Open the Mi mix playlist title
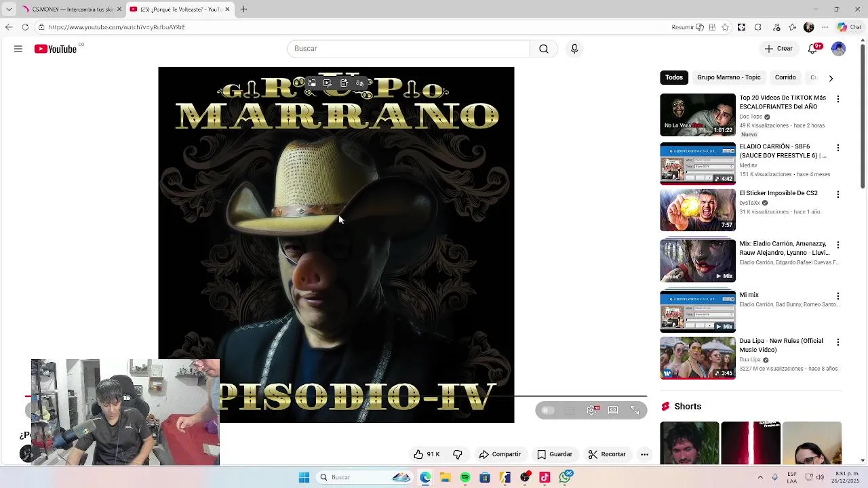The height and width of the screenshot is (488, 868). (x=749, y=295)
